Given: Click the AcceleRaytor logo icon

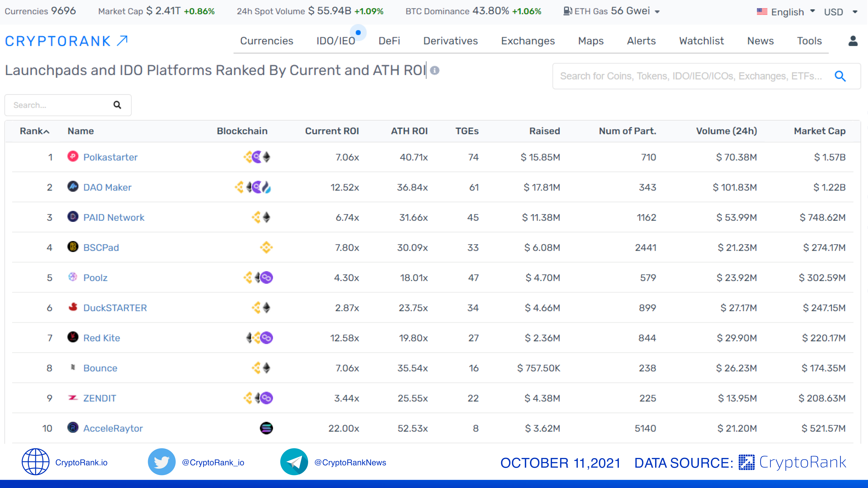Looking at the screenshot, I should tap(73, 427).
